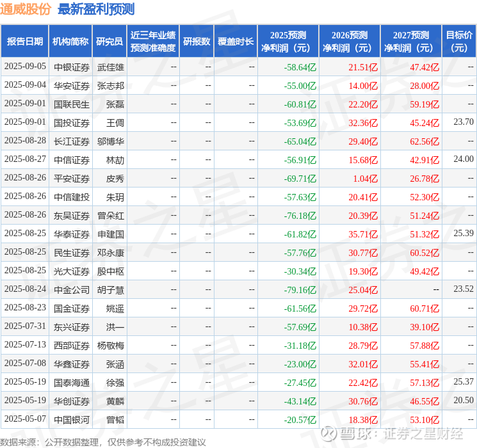
Task: Click date 2025-08-28
Action: click(25, 141)
